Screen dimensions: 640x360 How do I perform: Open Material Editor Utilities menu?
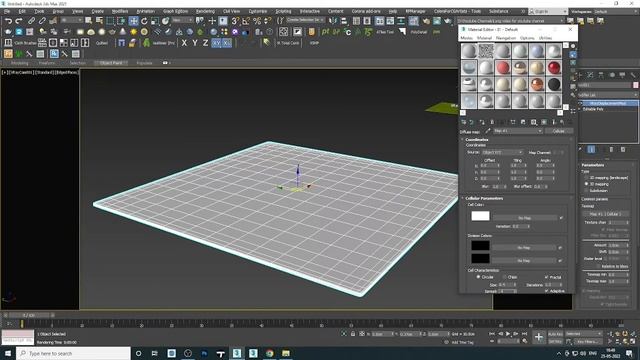545,38
